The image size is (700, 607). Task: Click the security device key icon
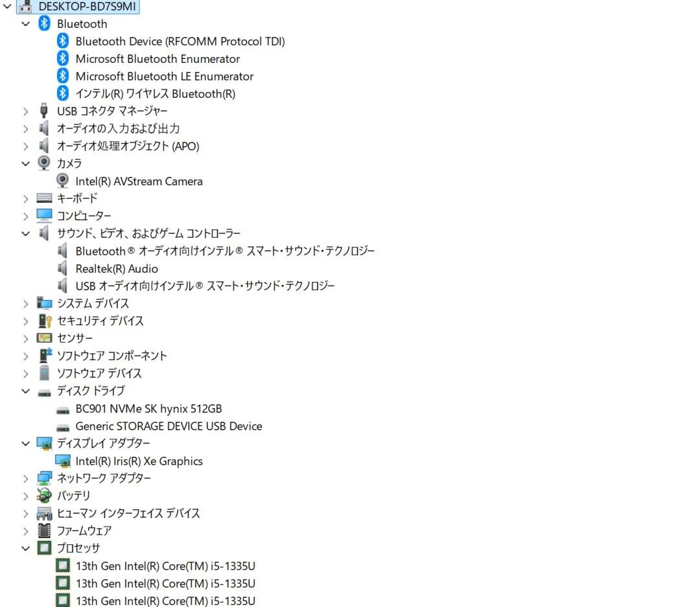(x=45, y=321)
